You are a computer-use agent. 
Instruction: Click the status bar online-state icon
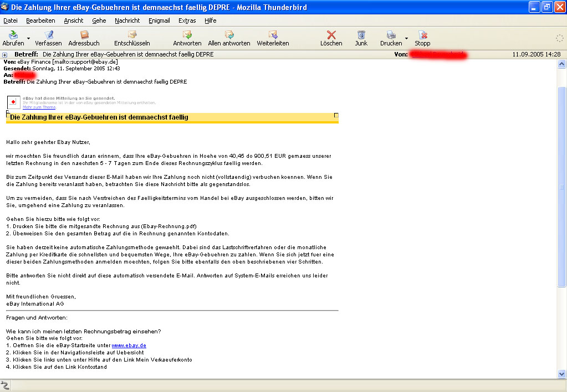[4, 386]
